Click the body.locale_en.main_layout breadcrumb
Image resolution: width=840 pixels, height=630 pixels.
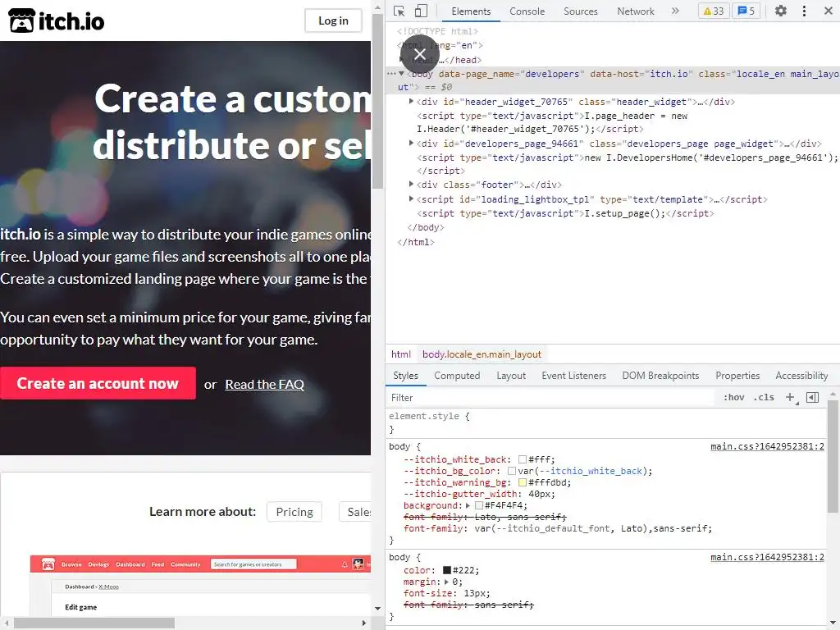(482, 354)
